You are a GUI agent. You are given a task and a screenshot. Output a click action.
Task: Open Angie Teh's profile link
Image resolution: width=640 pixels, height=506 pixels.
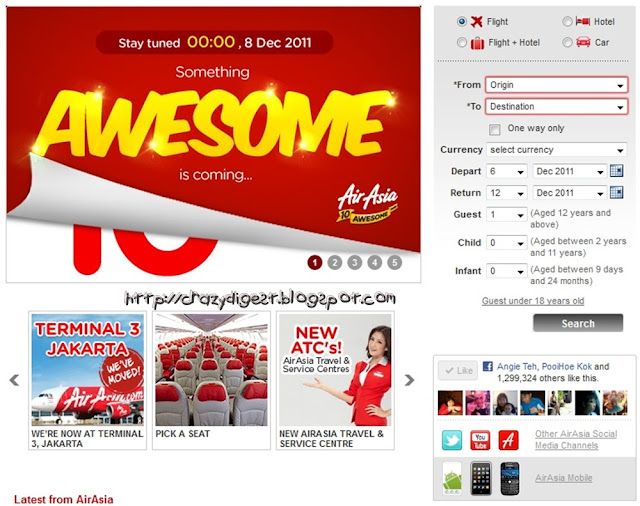pyautogui.click(x=517, y=366)
